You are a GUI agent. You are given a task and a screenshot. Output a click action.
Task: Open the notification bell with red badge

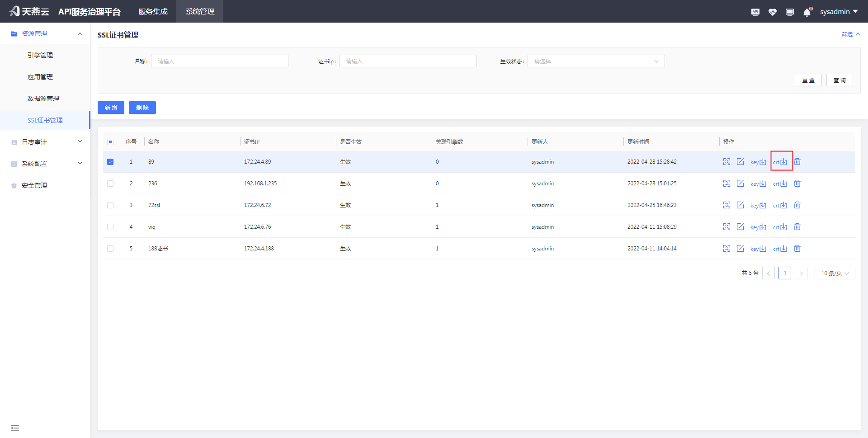click(x=807, y=12)
